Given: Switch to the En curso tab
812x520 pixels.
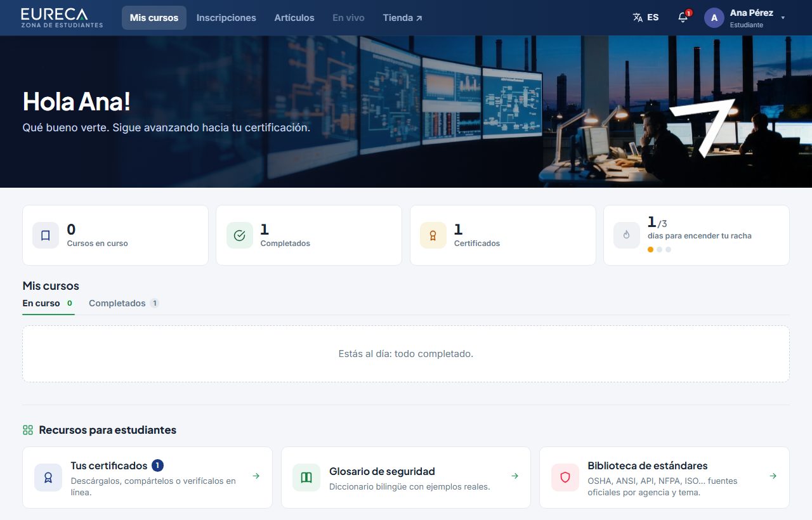Looking at the screenshot, I should (x=48, y=304).
